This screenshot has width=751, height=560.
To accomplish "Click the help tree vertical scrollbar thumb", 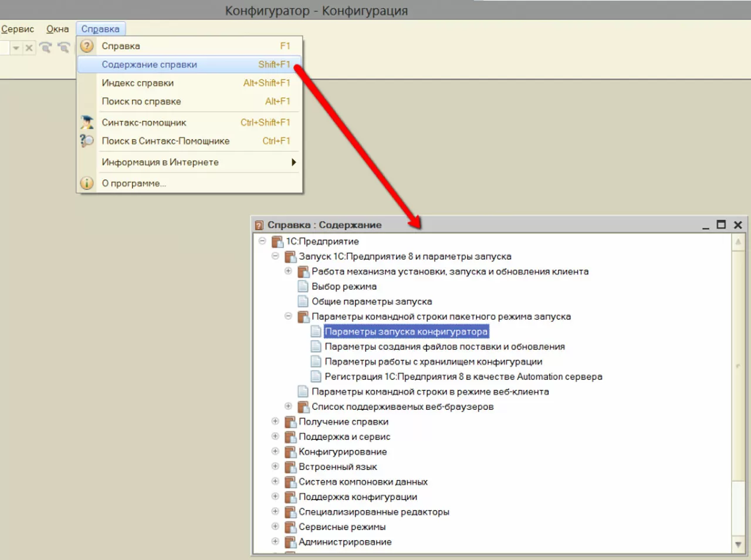I will click(x=738, y=366).
